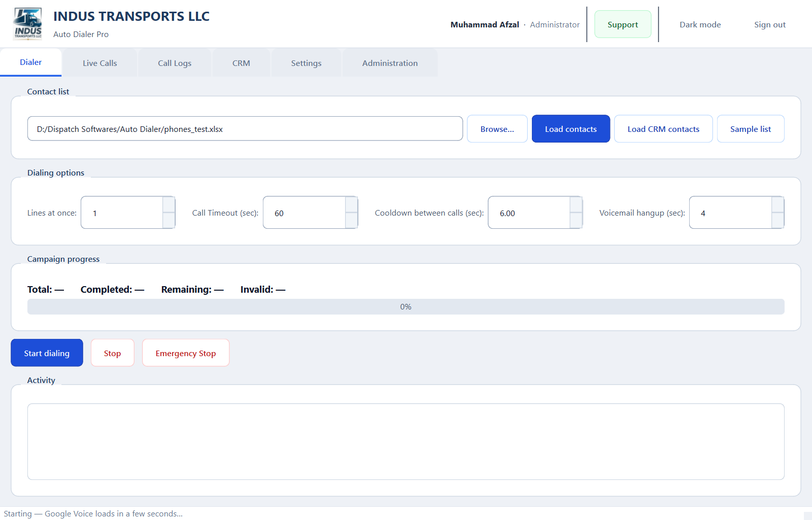Viewport: 812px width, 520px height.
Task: Load CRM contacts into the dialer
Action: pos(663,129)
